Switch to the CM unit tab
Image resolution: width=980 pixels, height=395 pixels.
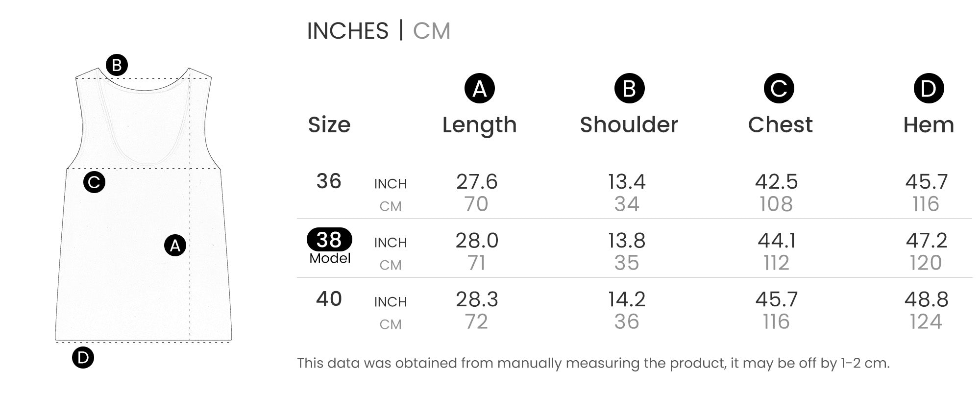pyautogui.click(x=431, y=31)
